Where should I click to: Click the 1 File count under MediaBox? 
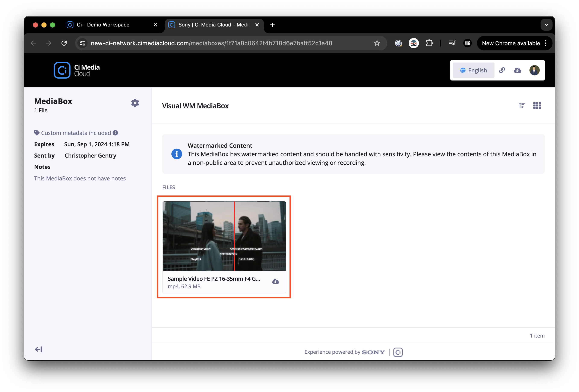click(41, 110)
